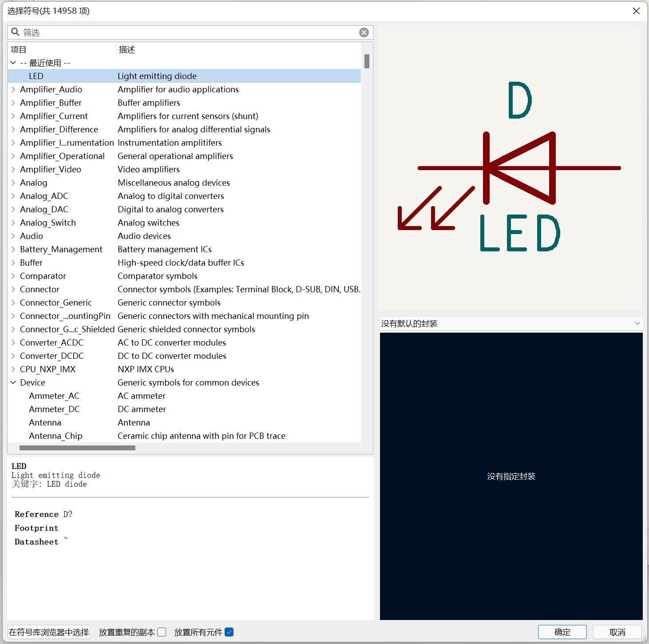This screenshot has width=649, height=644.
Task: Expand the Battery_Management library
Action: 13,249
